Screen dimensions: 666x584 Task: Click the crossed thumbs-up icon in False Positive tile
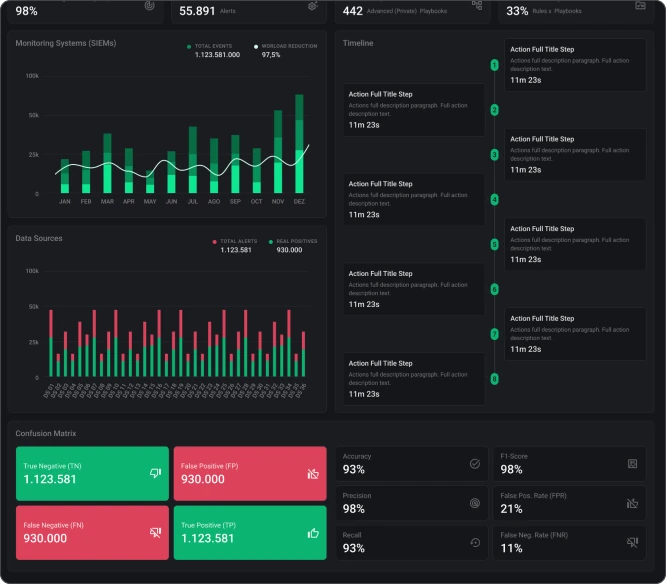click(x=313, y=474)
